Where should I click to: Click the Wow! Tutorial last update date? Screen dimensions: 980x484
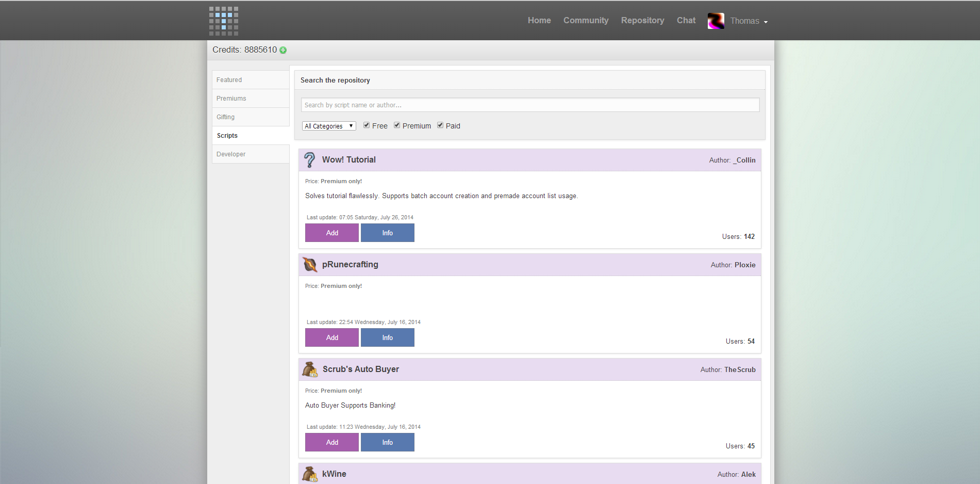tap(360, 217)
